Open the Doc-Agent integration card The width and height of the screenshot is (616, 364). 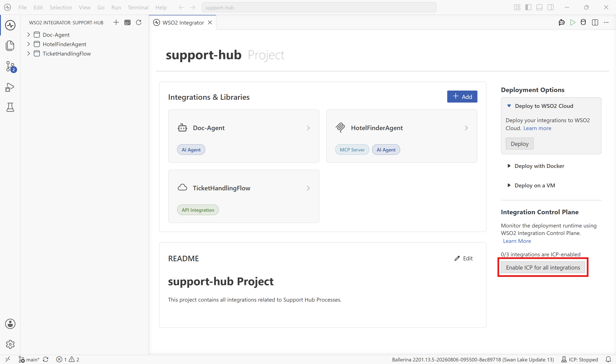pyautogui.click(x=244, y=136)
